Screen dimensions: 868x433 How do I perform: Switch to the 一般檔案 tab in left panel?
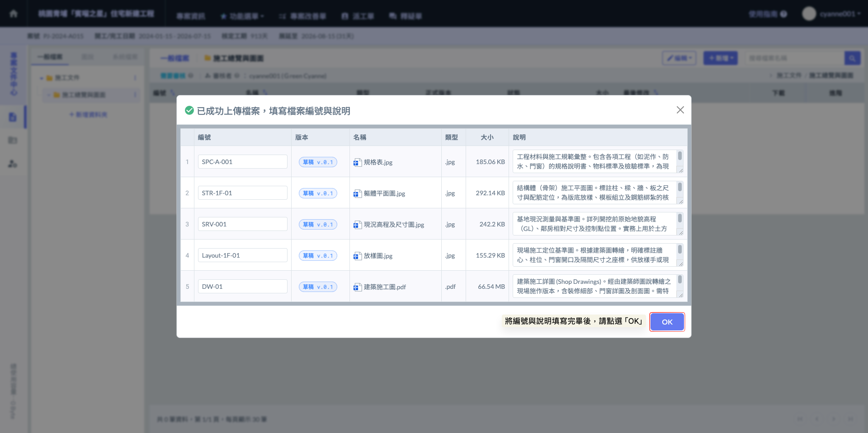(x=50, y=57)
